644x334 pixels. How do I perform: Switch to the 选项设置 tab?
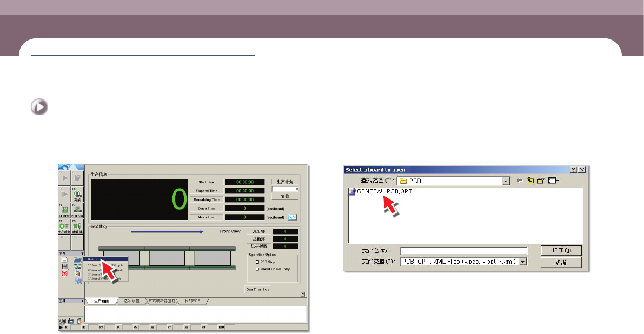pos(132,301)
